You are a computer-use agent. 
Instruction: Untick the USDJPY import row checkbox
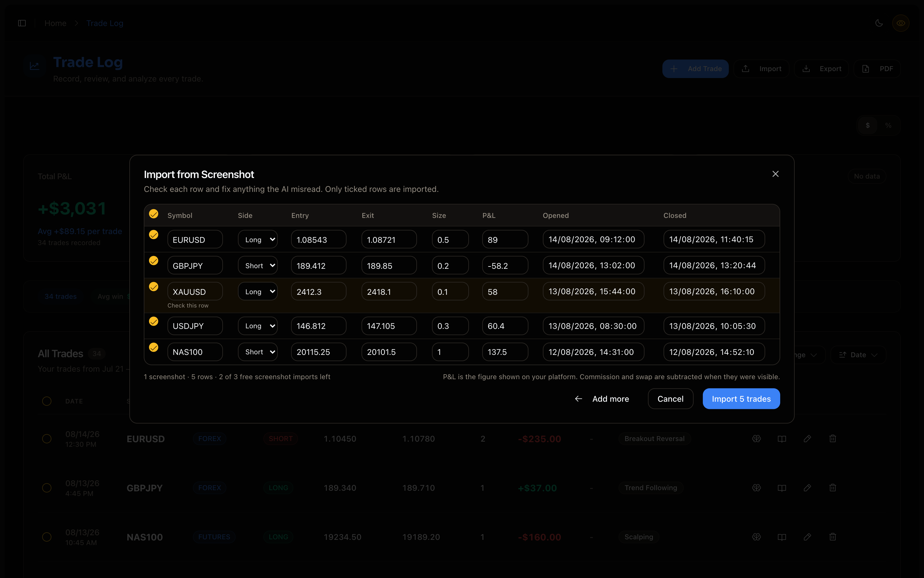pyautogui.click(x=154, y=321)
